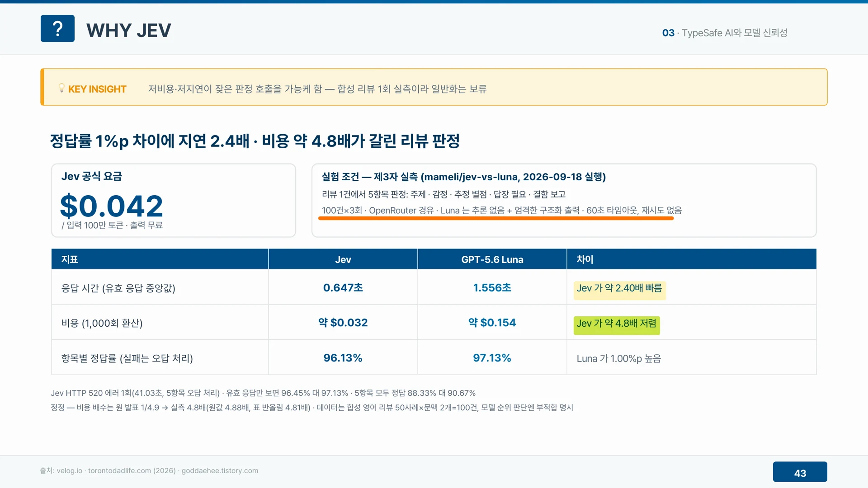This screenshot has height=488, width=868.
Task: Click the 'Jev' table column header
Action: pos(343,259)
